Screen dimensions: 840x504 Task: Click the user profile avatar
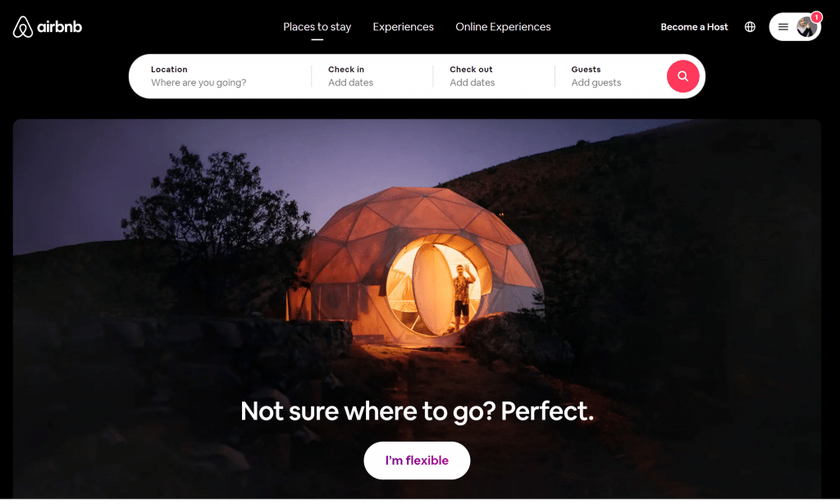pyautogui.click(x=806, y=27)
